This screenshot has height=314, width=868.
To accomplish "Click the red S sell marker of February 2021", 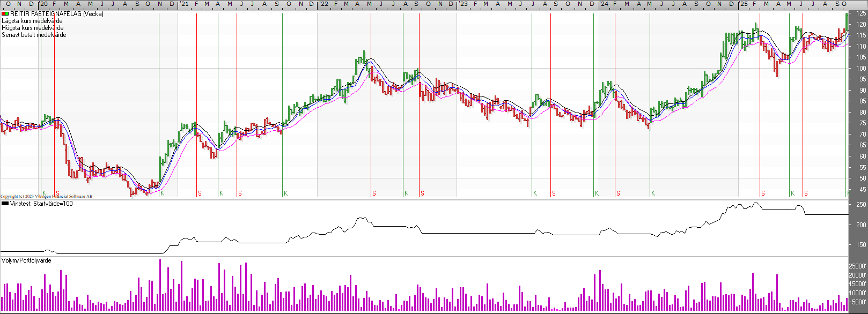I will 200,193.
